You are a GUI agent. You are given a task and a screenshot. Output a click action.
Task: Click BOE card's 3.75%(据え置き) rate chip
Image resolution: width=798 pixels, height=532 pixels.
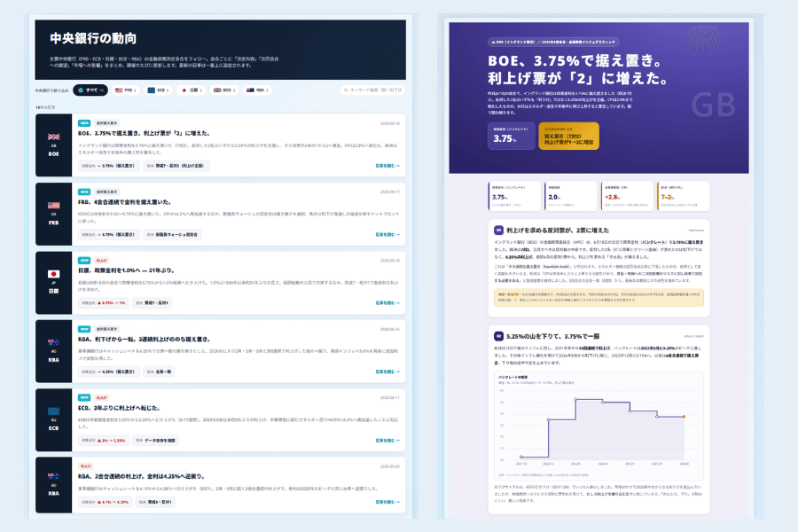click(x=108, y=166)
